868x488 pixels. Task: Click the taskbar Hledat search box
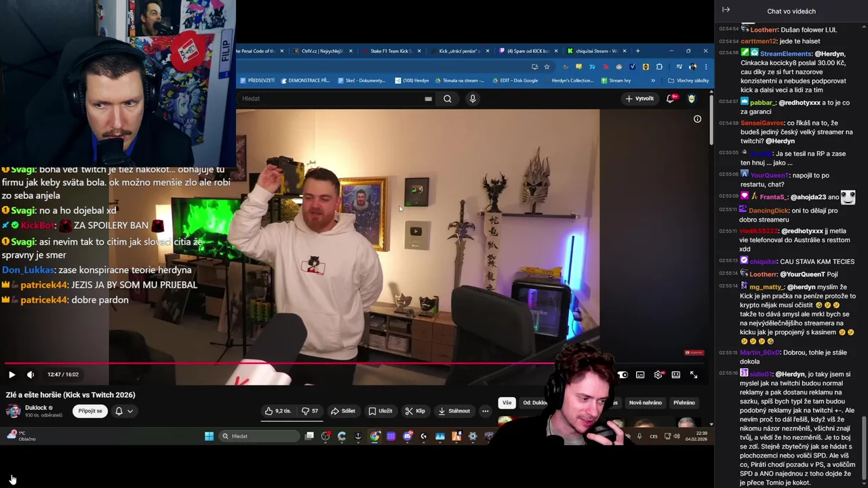point(260,436)
